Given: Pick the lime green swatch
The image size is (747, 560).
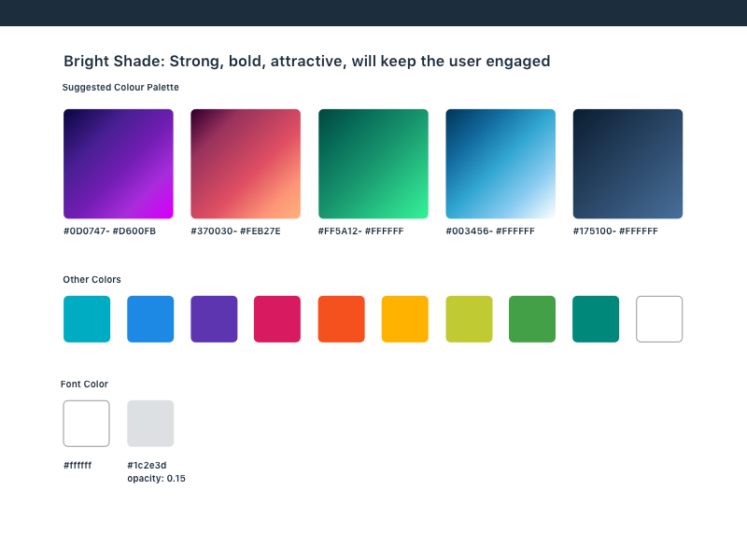Looking at the screenshot, I should pos(469,319).
